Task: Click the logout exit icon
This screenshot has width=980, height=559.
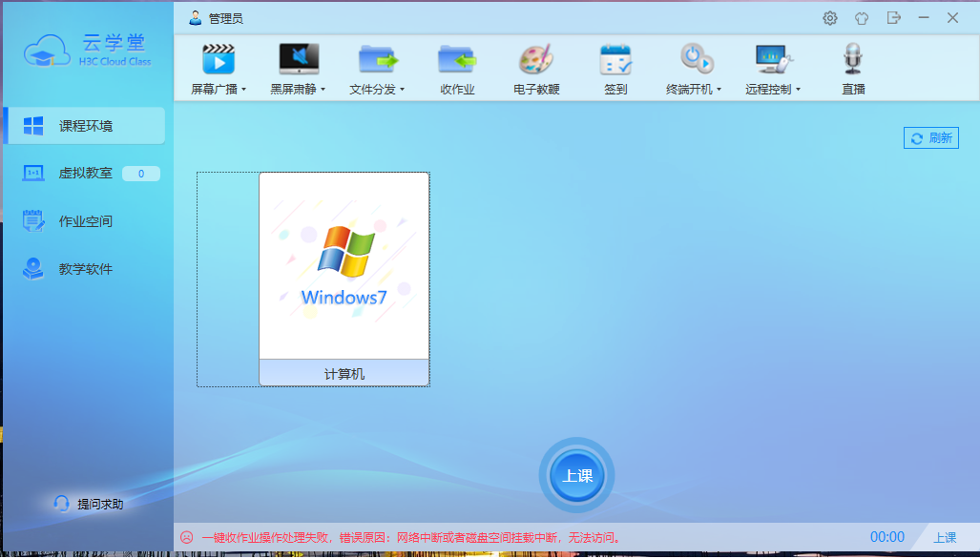Action: pyautogui.click(x=894, y=18)
